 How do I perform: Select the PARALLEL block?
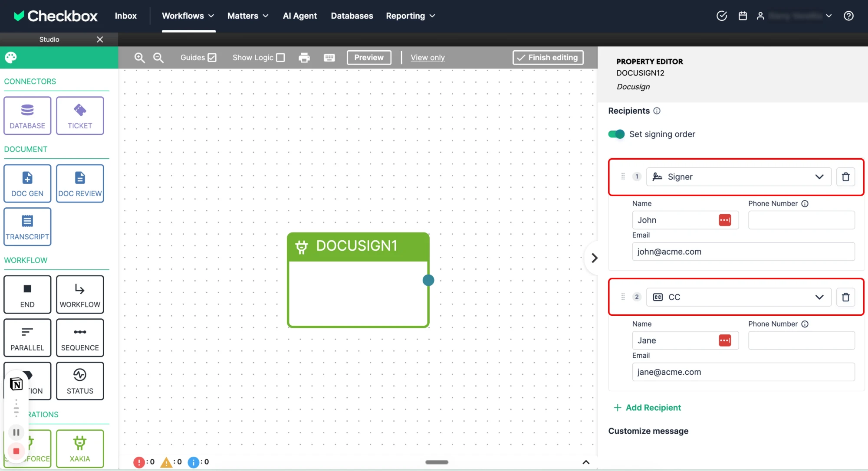point(27,337)
